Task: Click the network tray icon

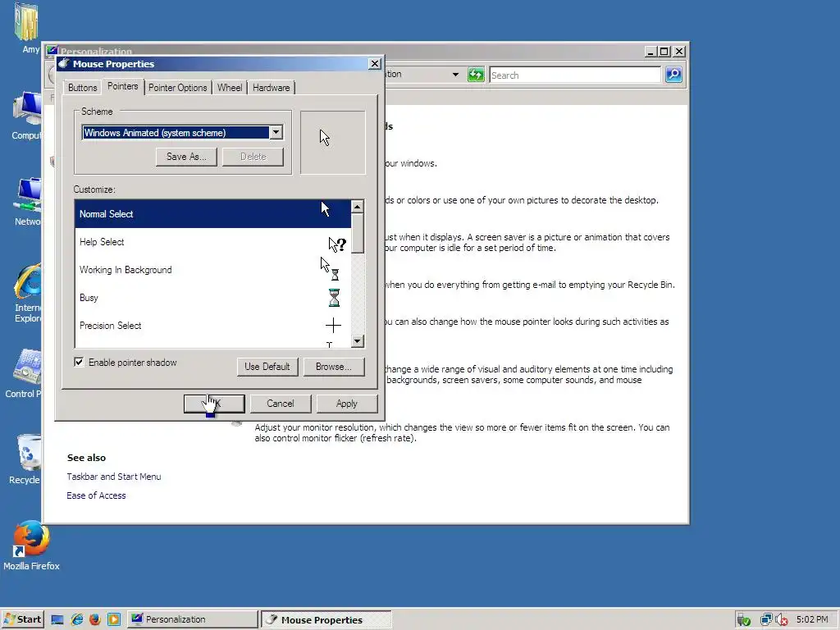Action: click(766, 620)
